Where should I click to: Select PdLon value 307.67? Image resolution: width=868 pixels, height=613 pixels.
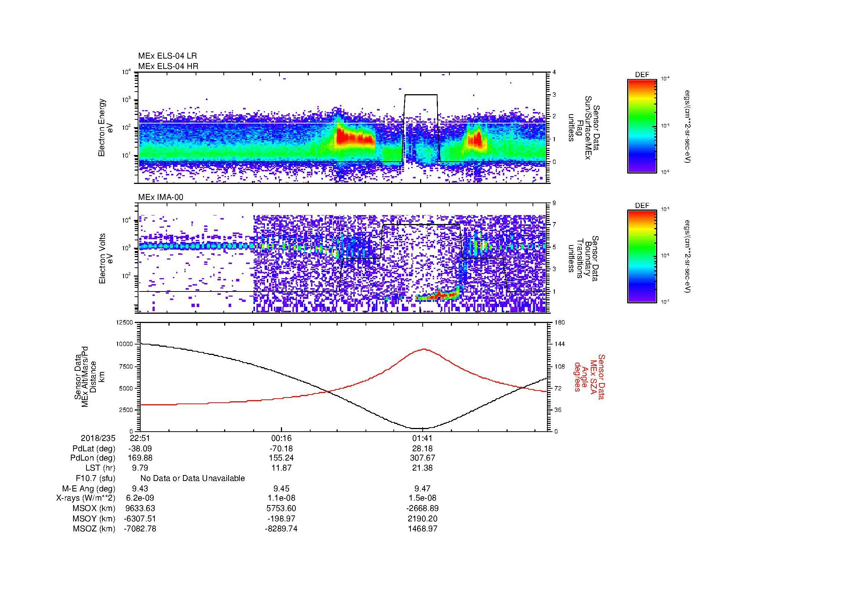tap(422, 458)
